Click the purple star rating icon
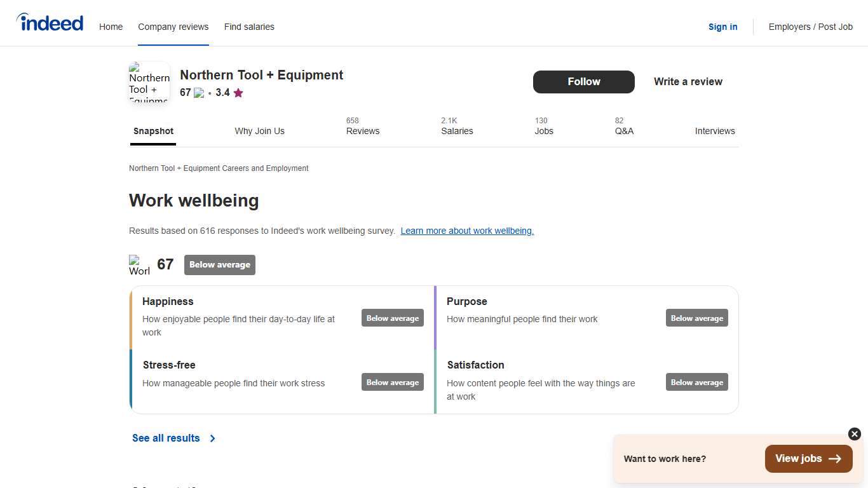868x488 pixels. point(238,93)
